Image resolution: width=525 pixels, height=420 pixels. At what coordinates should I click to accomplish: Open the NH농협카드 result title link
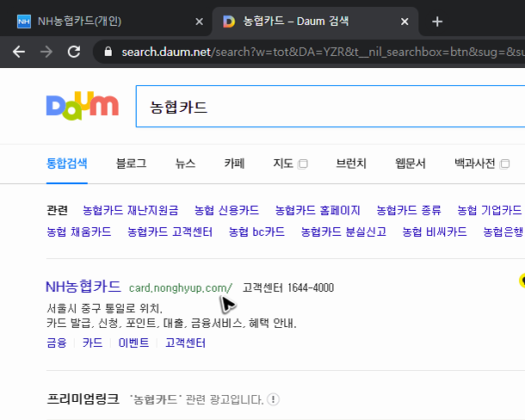83,287
